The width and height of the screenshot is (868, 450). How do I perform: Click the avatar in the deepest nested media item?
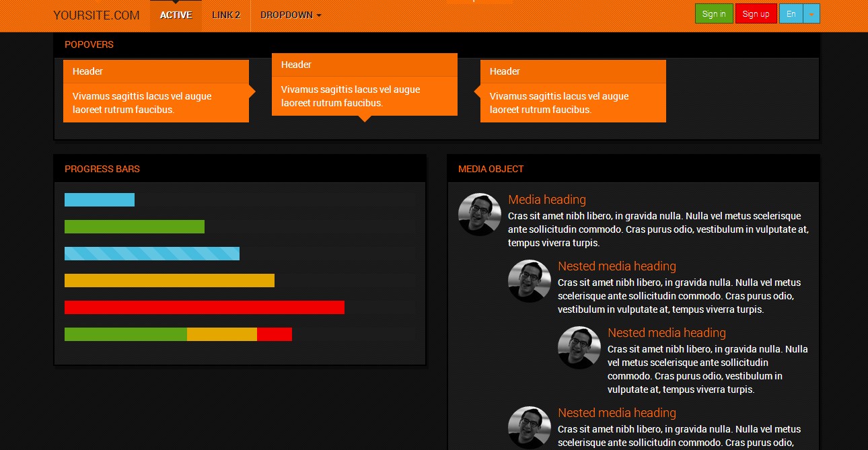pos(579,348)
